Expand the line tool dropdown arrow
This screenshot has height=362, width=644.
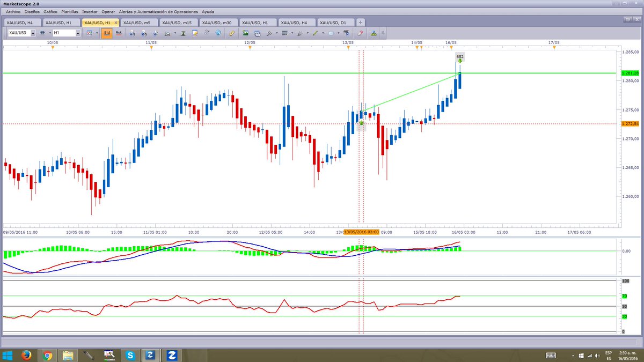click(x=323, y=33)
